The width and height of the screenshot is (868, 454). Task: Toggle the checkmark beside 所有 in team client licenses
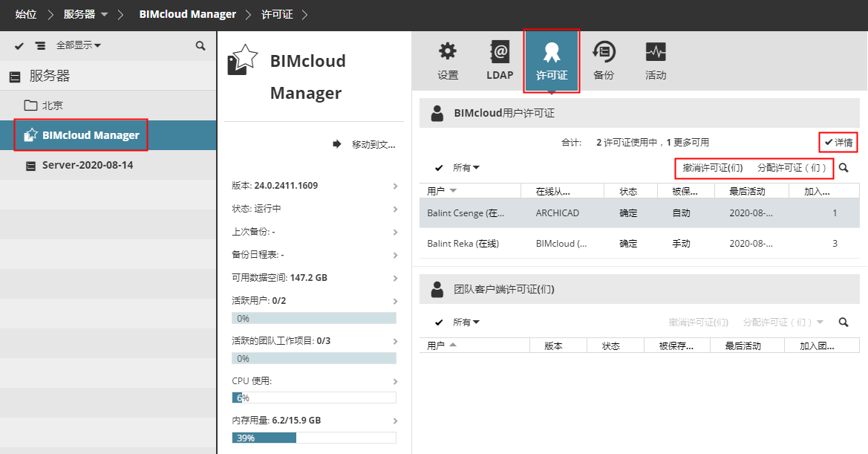tap(439, 322)
